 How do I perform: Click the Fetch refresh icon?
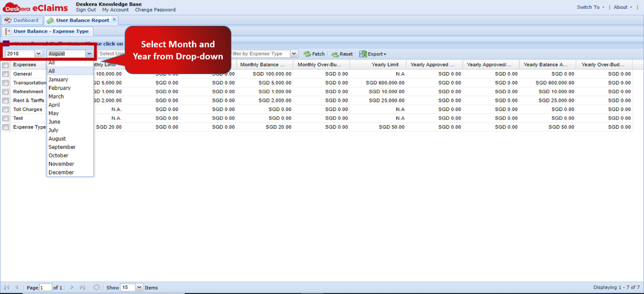(x=307, y=53)
